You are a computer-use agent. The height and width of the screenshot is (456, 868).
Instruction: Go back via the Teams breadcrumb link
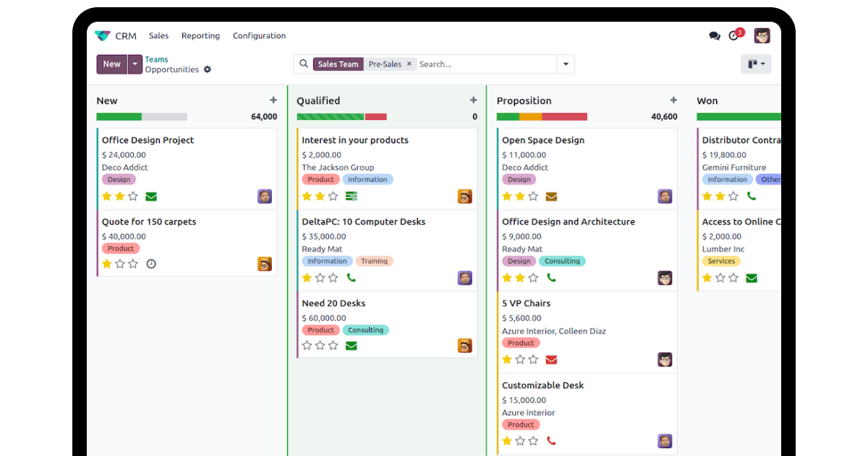(156, 59)
